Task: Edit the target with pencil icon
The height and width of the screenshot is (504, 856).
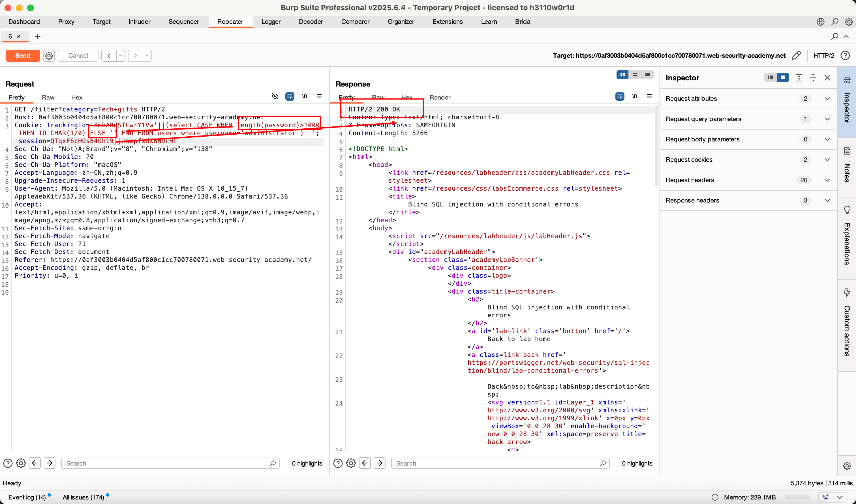Action: click(796, 55)
